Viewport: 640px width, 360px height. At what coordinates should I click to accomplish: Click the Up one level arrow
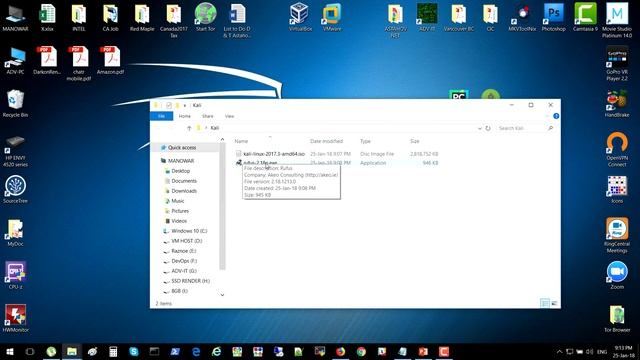pos(189,128)
